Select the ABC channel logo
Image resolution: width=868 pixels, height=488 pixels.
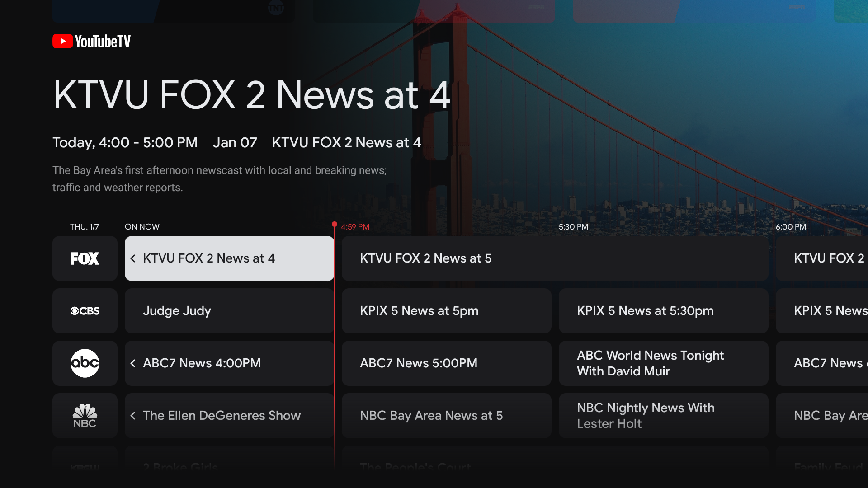tap(85, 363)
